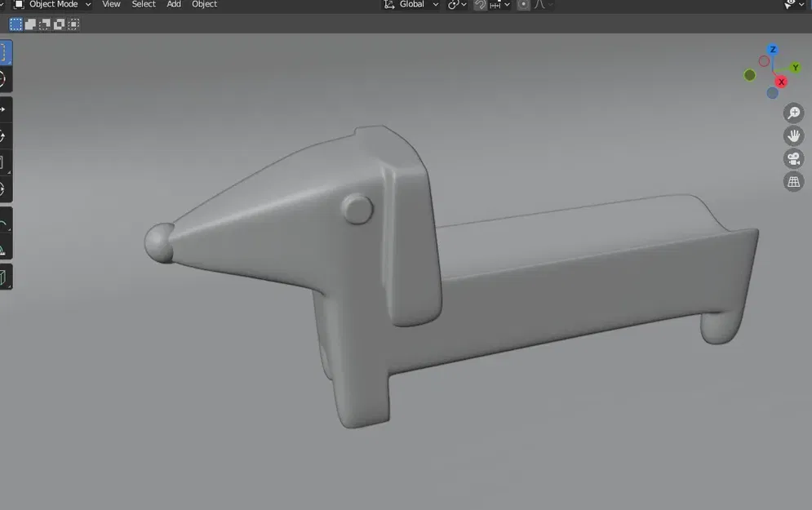Open proportional editing falloff dropdown
This screenshot has width=812, height=510.
pyautogui.click(x=544, y=5)
